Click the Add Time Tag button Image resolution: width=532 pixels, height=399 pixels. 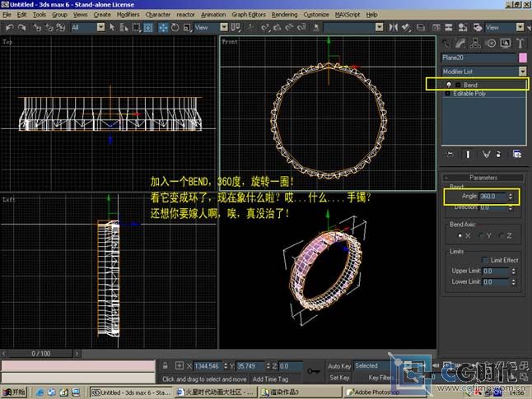coord(270,379)
